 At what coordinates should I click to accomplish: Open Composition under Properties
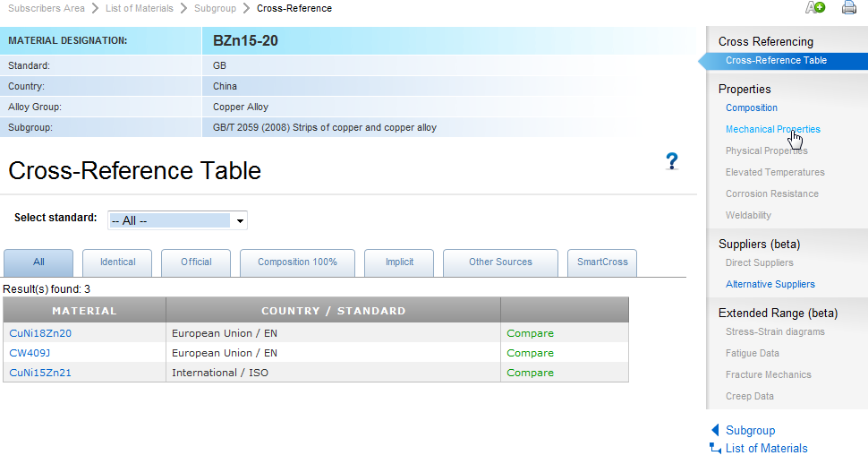pyautogui.click(x=751, y=107)
